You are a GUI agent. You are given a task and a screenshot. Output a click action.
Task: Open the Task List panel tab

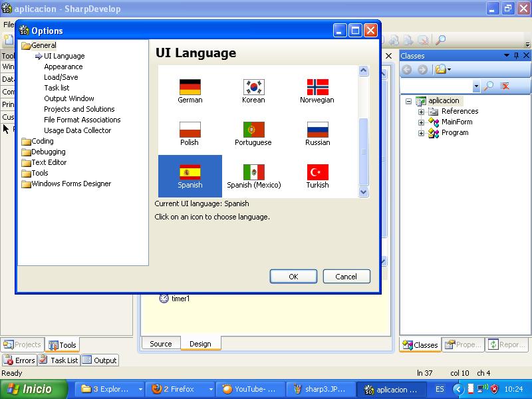pos(64,360)
